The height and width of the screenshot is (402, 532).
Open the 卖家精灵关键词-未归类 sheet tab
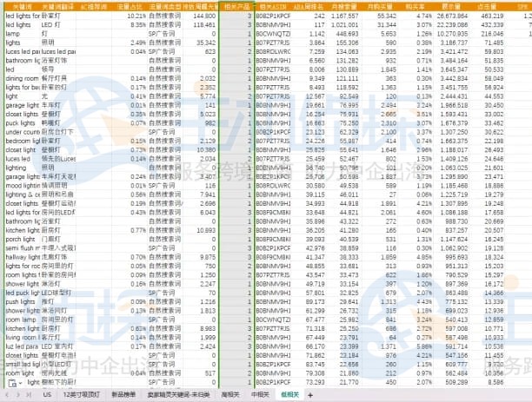(x=178, y=394)
